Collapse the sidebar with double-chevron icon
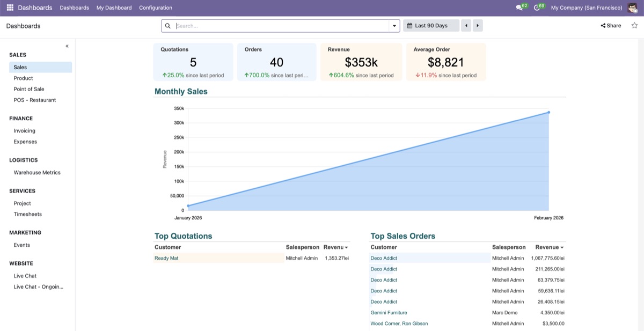644x331 pixels. click(67, 46)
